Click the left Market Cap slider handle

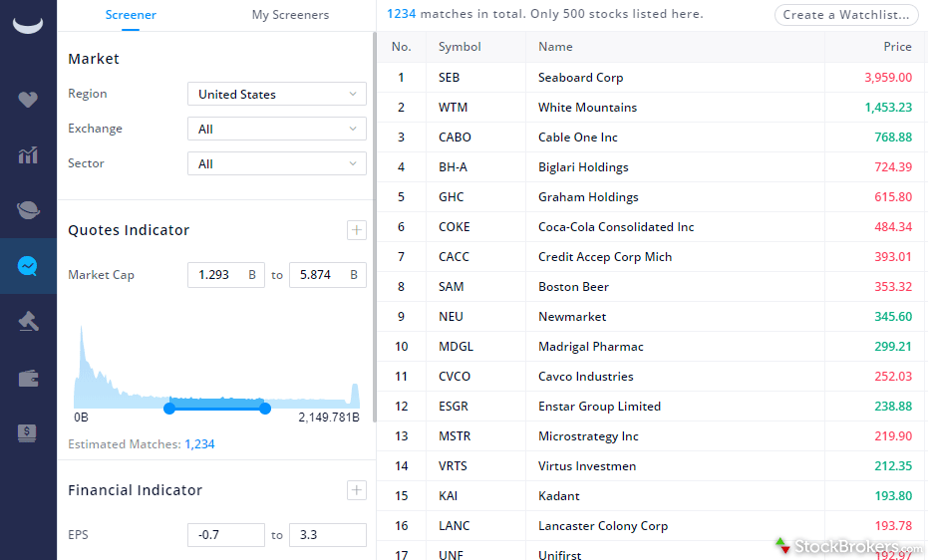pos(169,408)
